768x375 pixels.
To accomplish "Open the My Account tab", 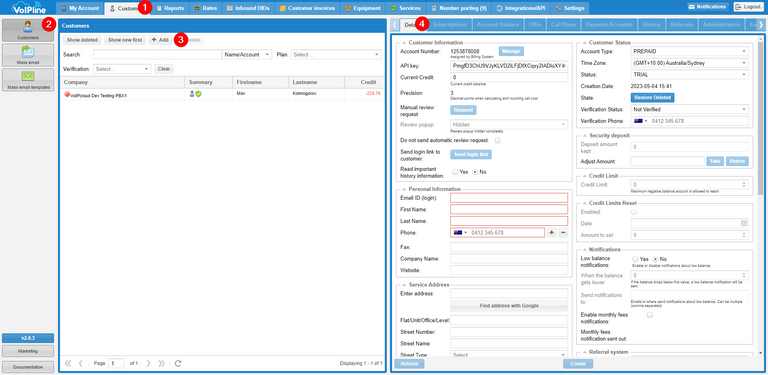I will pyautogui.click(x=80, y=8).
